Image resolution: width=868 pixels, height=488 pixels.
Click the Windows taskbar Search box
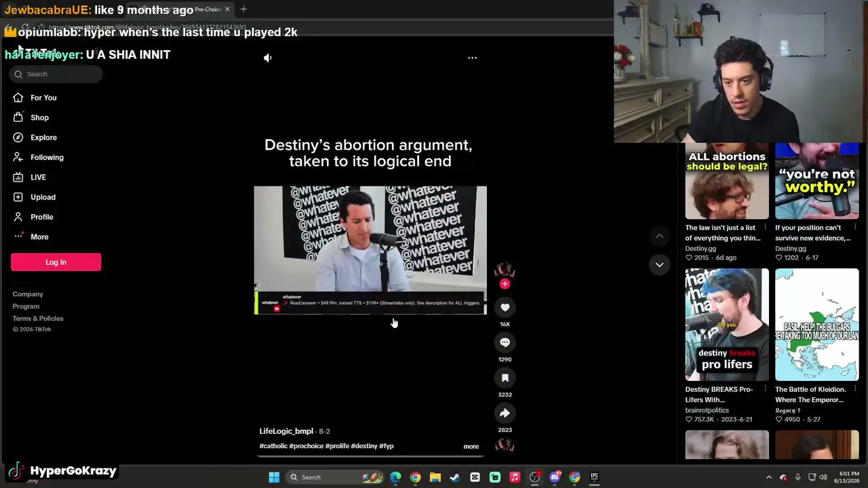334,477
